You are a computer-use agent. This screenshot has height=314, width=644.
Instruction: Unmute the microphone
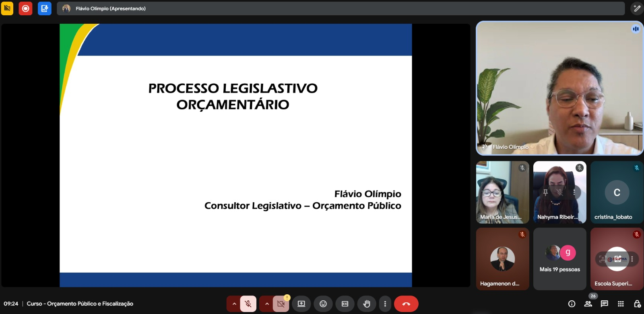point(248,304)
